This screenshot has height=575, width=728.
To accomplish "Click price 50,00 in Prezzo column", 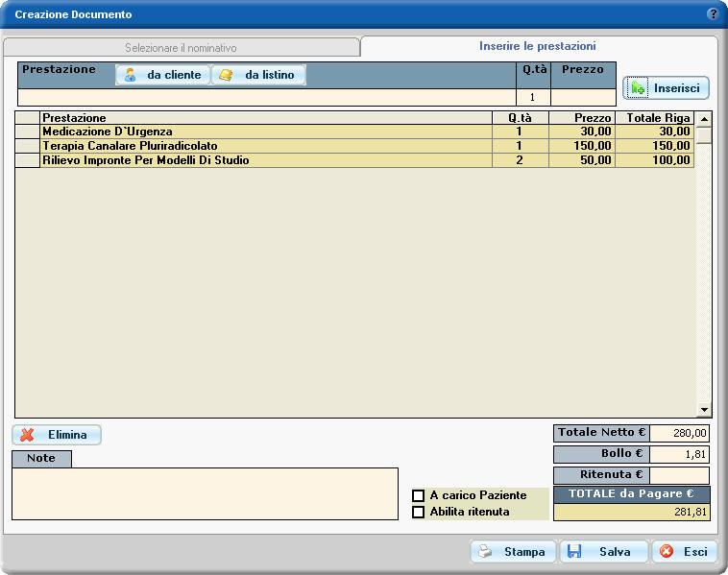I will click(582, 160).
